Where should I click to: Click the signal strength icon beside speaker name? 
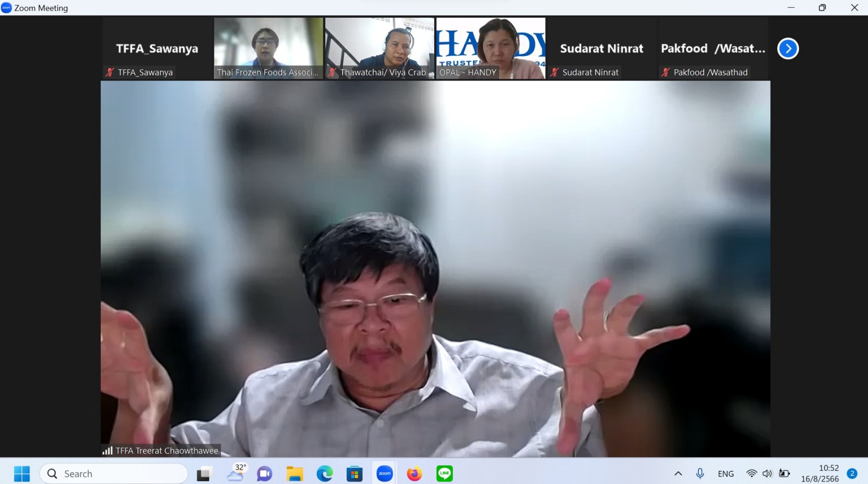tap(107, 451)
